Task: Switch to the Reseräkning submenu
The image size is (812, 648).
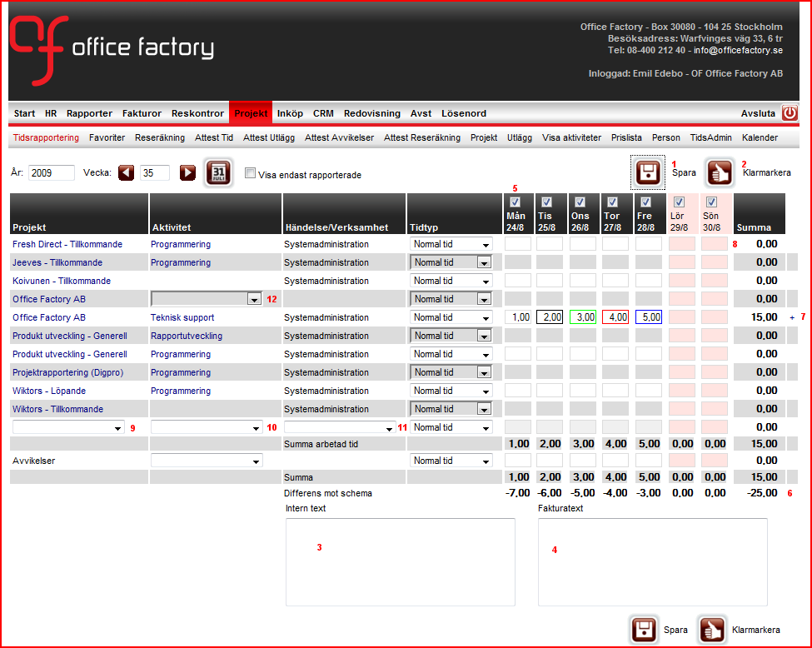Action: click(x=160, y=137)
